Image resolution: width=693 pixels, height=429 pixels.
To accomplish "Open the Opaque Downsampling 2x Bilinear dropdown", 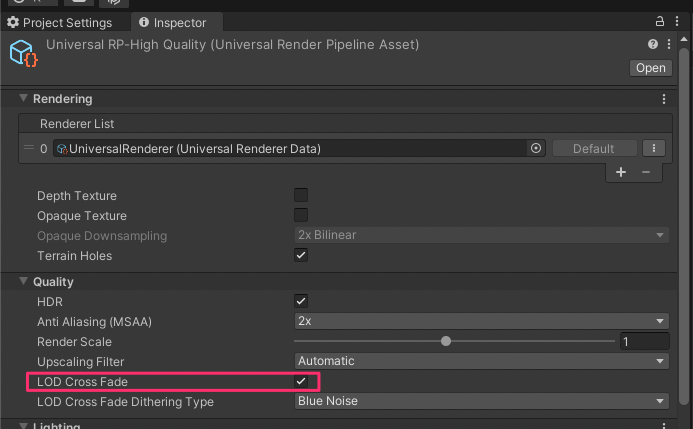I will [481, 235].
